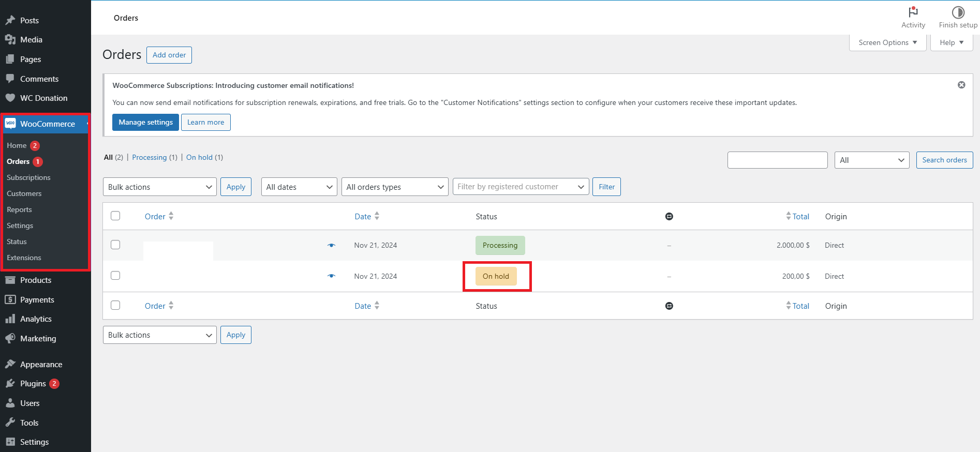Click the Posts pin icon in sidebar
Image resolution: width=980 pixels, height=452 pixels.
coord(10,20)
